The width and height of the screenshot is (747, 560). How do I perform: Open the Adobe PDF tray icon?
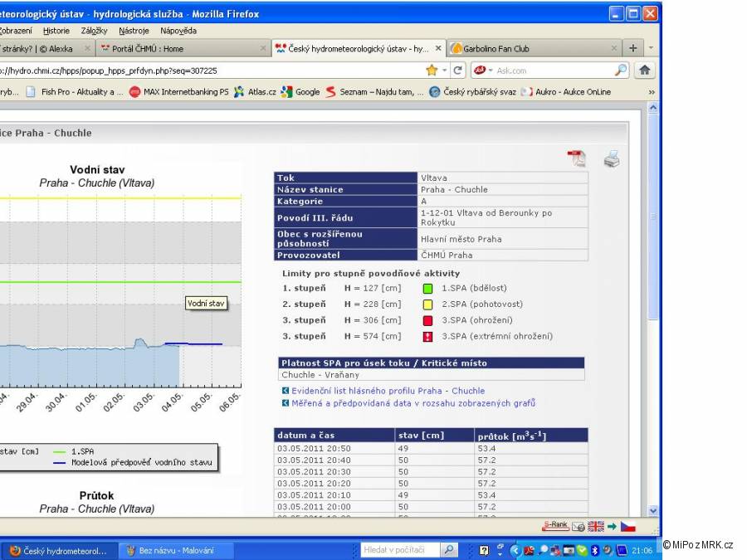(529, 551)
